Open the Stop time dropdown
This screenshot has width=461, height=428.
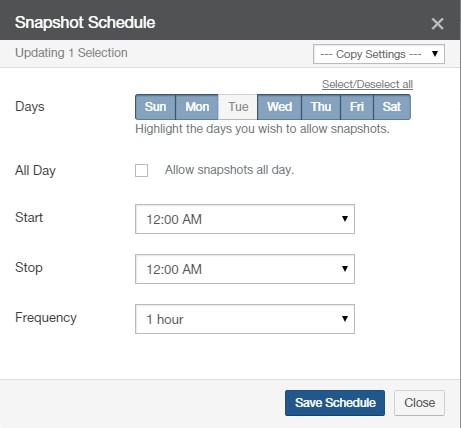tap(245, 269)
